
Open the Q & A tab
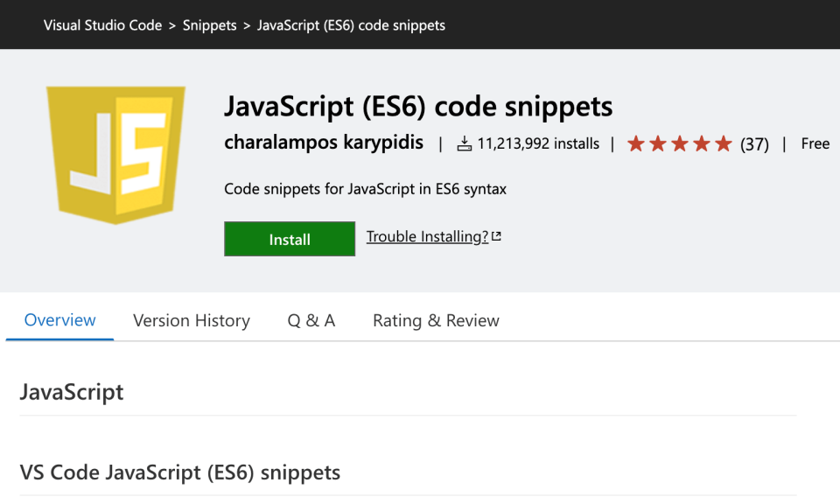pos(311,320)
